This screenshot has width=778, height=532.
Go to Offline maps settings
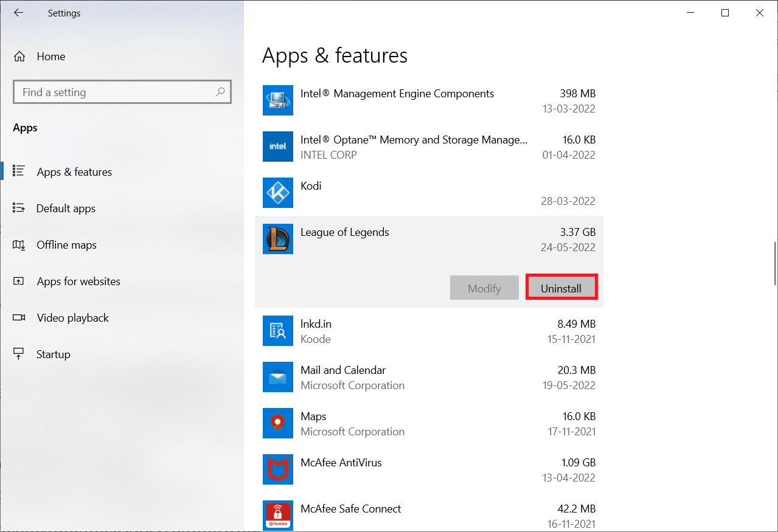point(122,245)
